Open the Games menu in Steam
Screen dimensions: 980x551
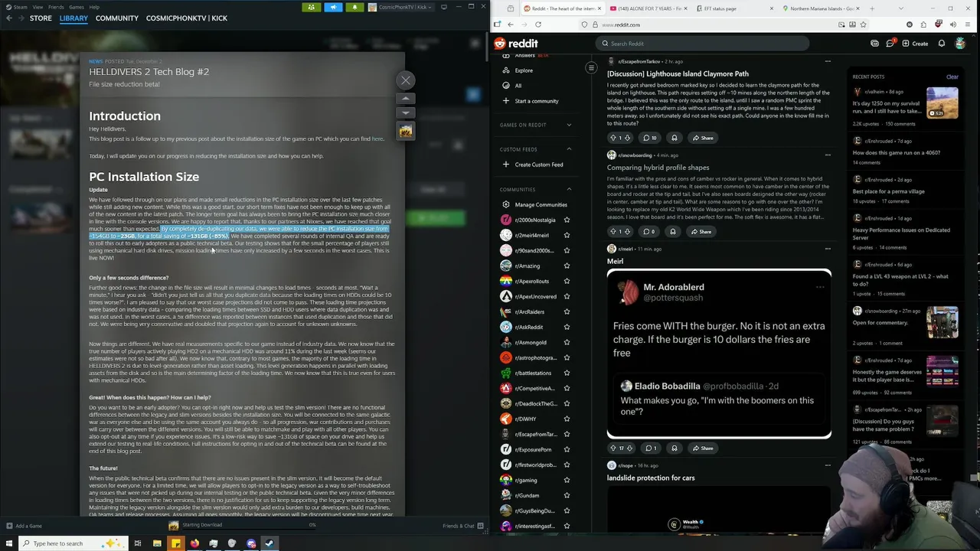point(76,7)
